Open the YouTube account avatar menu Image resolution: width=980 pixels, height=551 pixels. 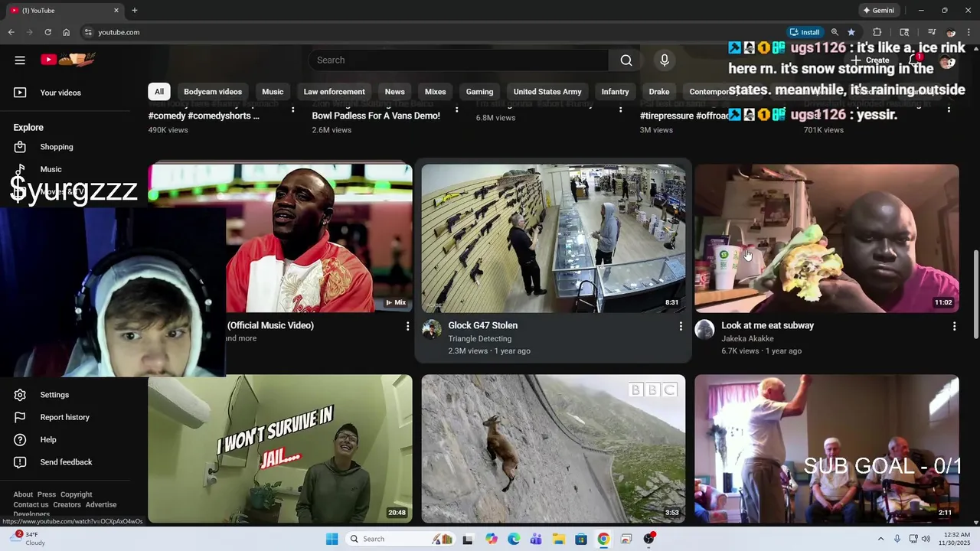coord(948,60)
